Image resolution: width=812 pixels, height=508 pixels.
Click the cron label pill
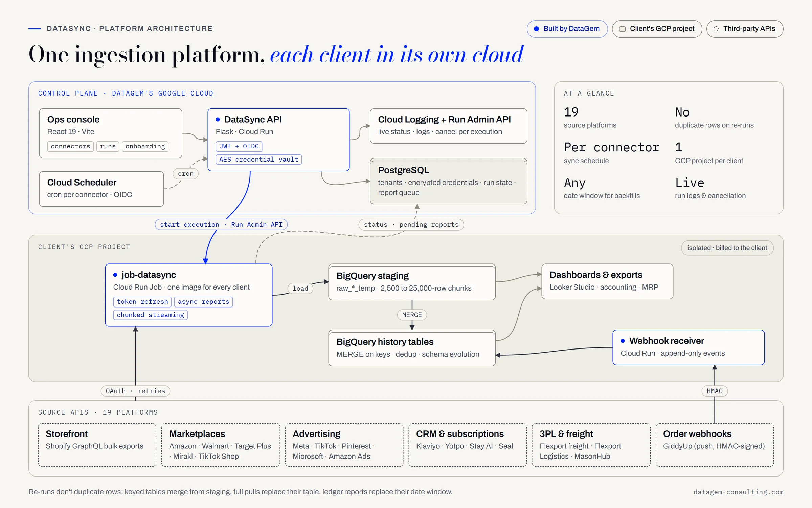pyautogui.click(x=186, y=174)
